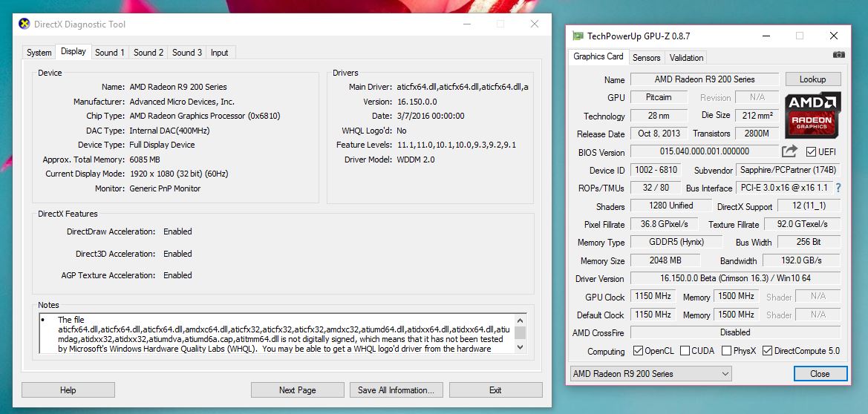Open the AMD Radeon R9 200 Series dropdown
This screenshot has height=414, width=868.
[x=650, y=374]
